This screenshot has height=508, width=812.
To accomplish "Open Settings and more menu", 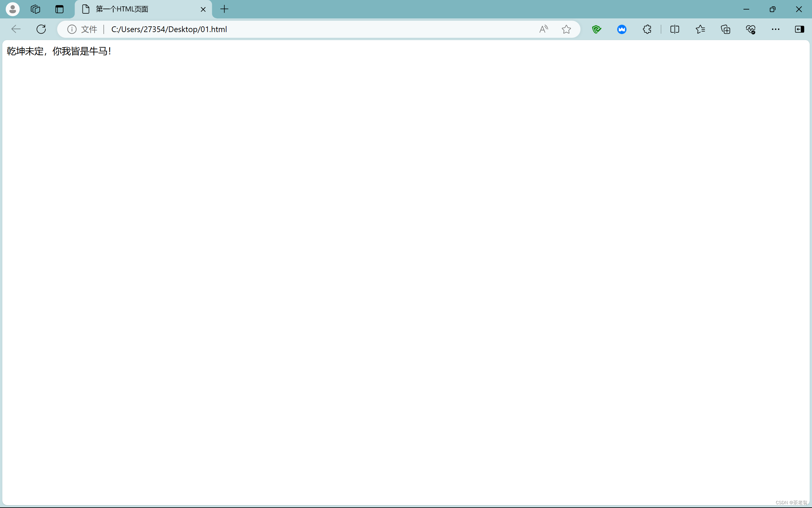I will tap(776, 29).
